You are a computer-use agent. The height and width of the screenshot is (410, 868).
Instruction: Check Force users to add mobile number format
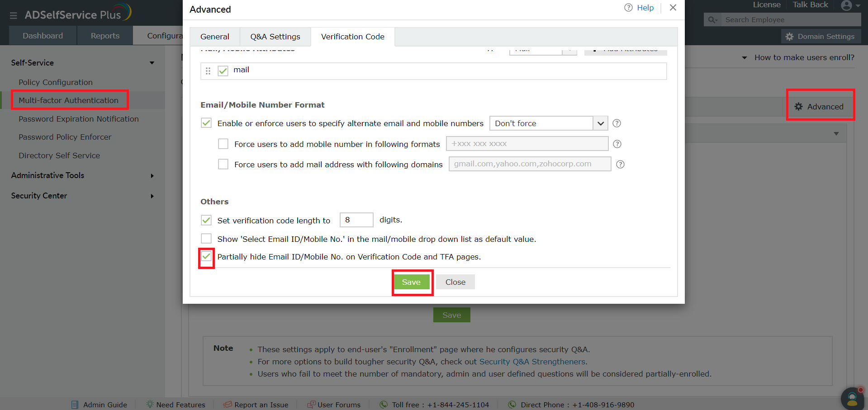point(223,144)
